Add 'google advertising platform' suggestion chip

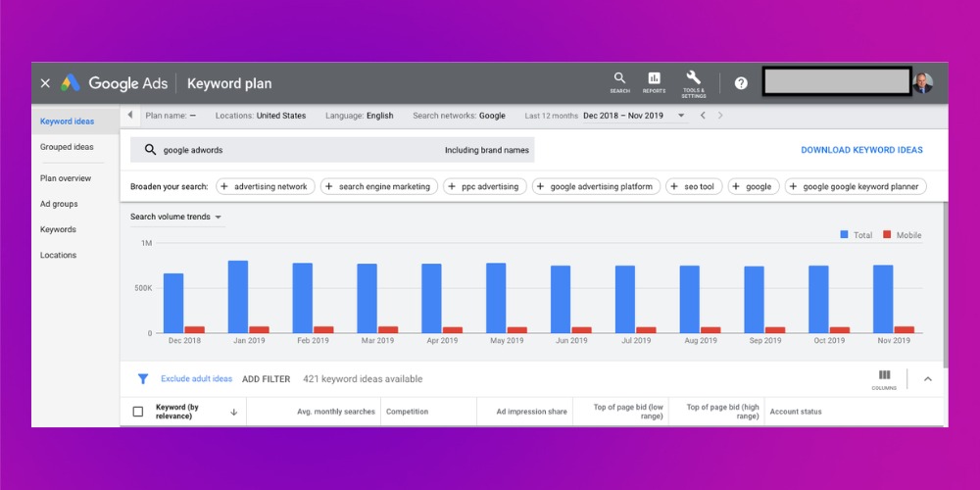coord(596,186)
